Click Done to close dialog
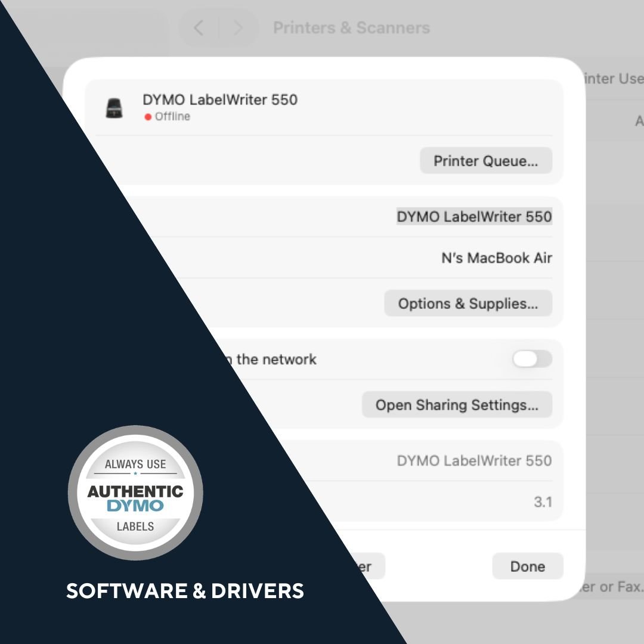 pyautogui.click(x=527, y=566)
